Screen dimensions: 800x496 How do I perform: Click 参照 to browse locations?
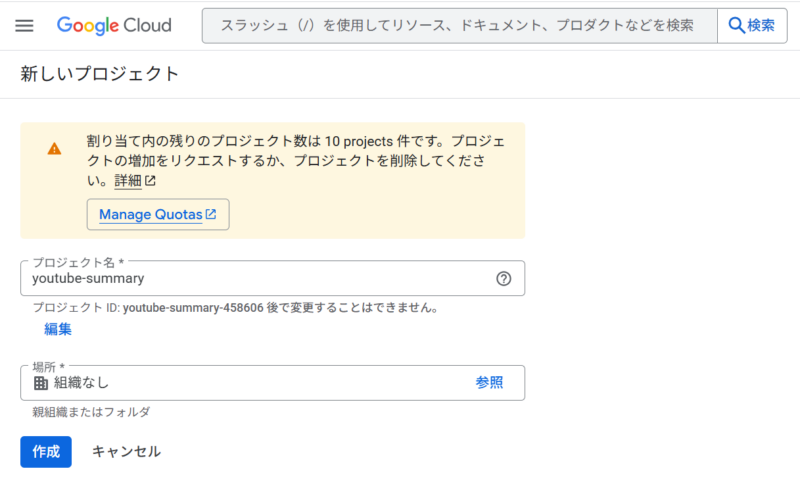489,383
